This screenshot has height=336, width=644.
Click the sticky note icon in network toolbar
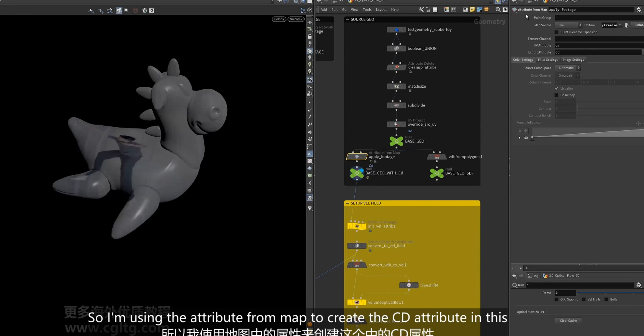coord(472,10)
